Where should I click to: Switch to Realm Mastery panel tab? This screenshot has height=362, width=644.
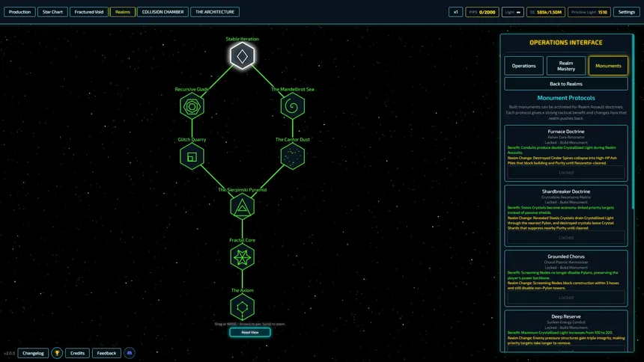pyautogui.click(x=566, y=66)
